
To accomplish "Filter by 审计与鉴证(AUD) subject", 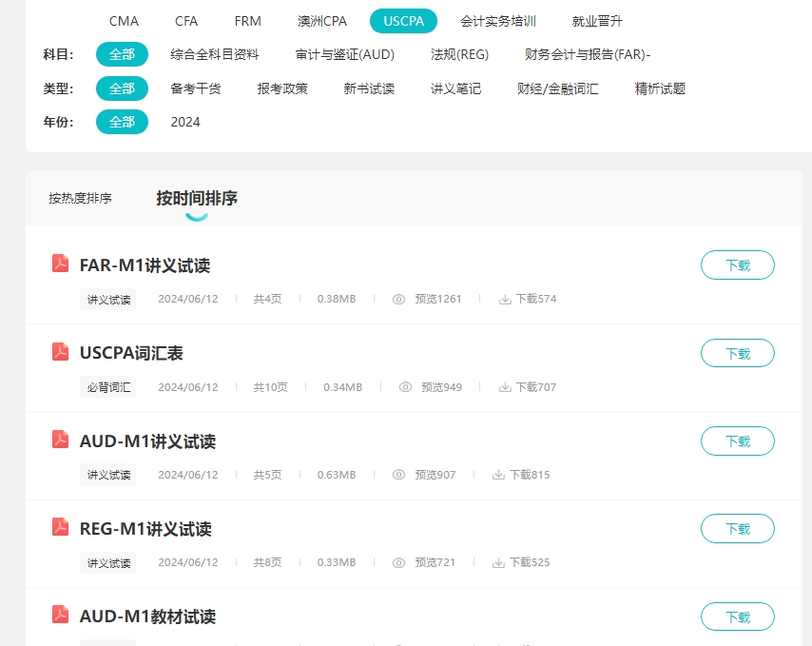I will 344,54.
